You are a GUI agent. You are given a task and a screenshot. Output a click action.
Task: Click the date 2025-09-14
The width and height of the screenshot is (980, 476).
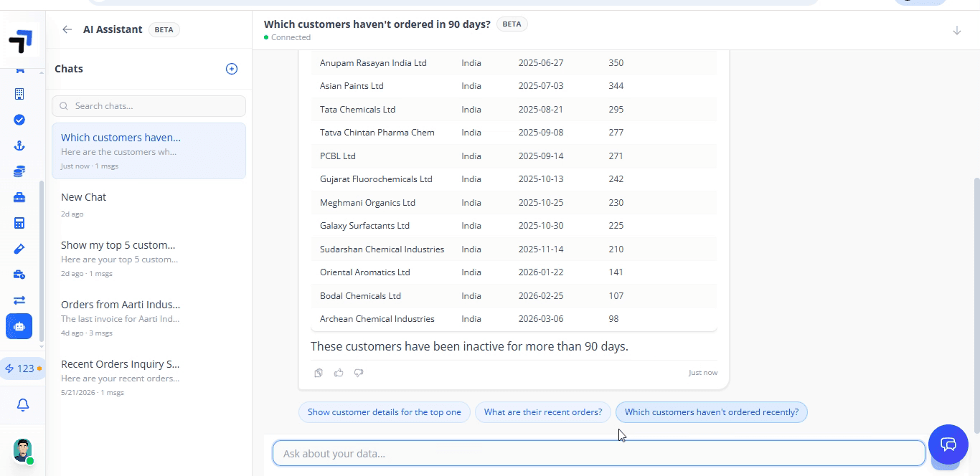[x=541, y=156]
